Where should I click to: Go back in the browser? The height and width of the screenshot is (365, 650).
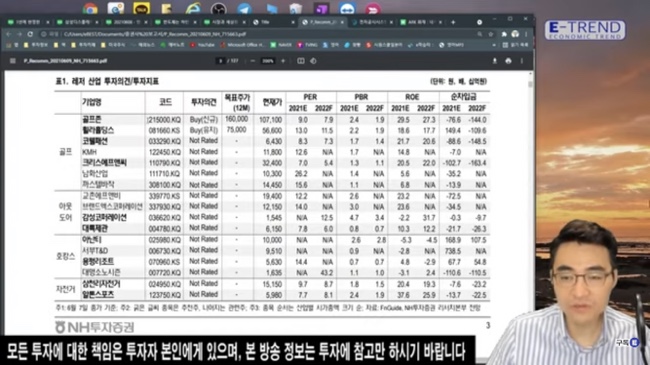coord(9,34)
